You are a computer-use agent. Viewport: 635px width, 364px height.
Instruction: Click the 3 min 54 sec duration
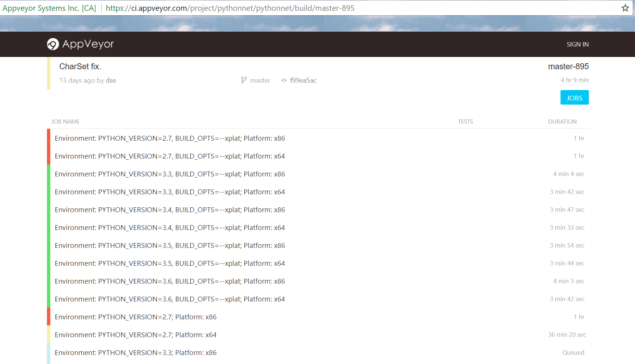click(x=567, y=245)
